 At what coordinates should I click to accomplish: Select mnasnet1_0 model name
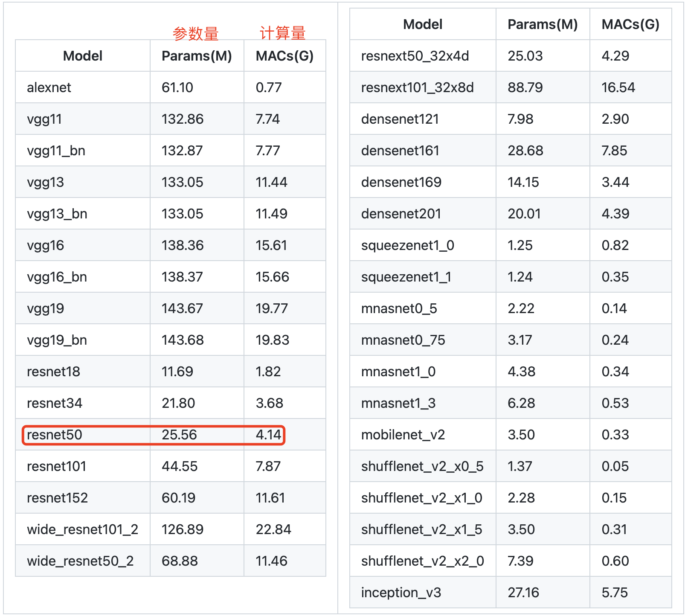coord(398,372)
